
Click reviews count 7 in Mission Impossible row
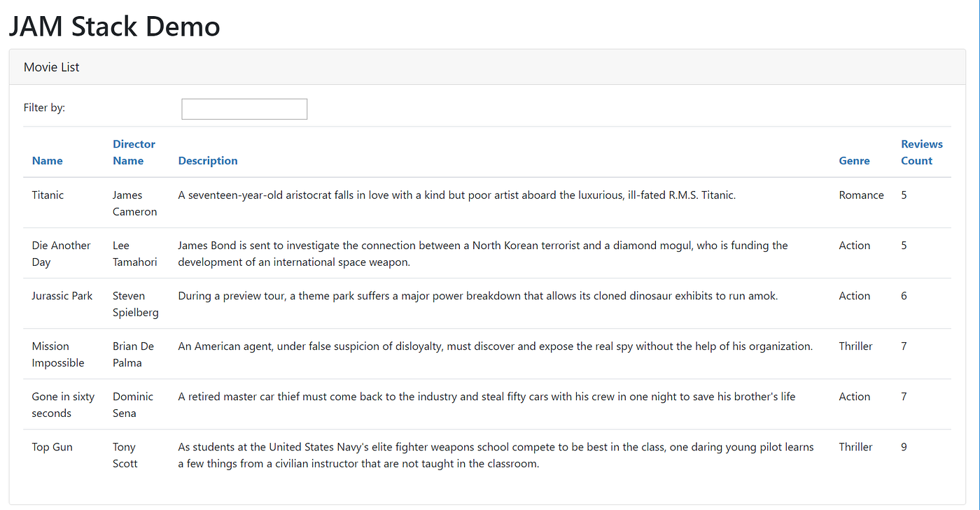tap(904, 346)
